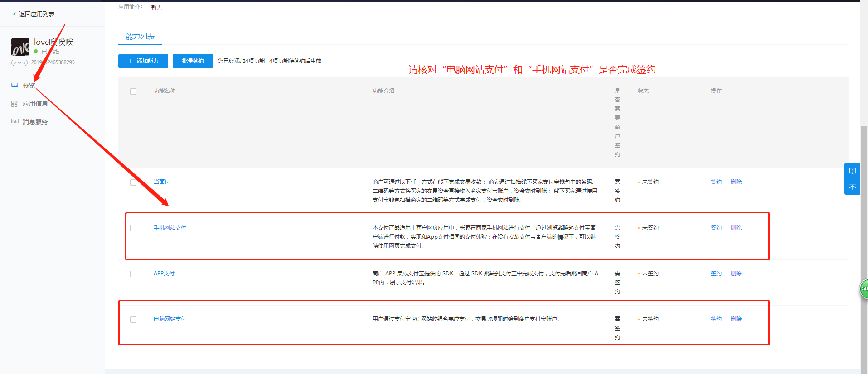Check the 当面付 row checkbox

point(133,182)
